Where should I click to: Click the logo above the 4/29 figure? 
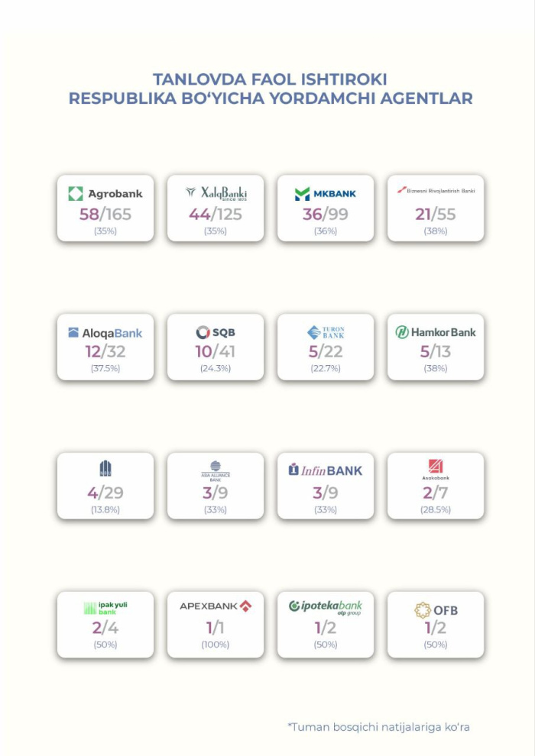(105, 468)
